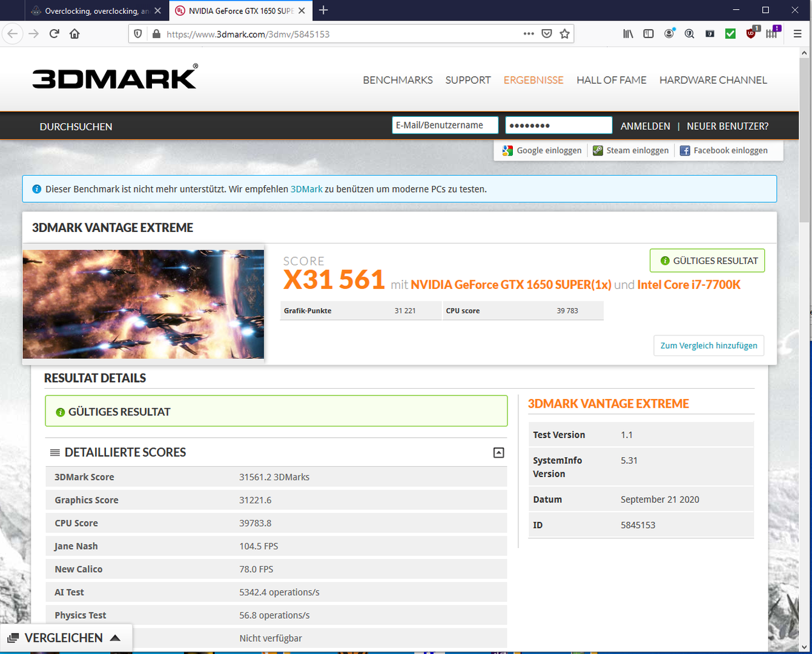Screen dimensions: 812x654
Task: Open the fence-style extension with purple badge
Action: (x=772, y=33)
